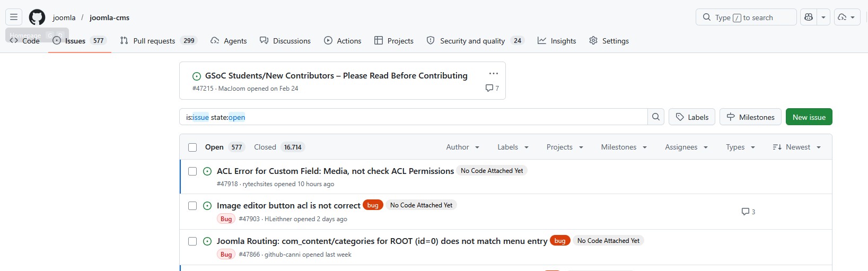Expand the Copilot dropdown arrow
Screen dimensions: 868x271
[x=823, y=17]
